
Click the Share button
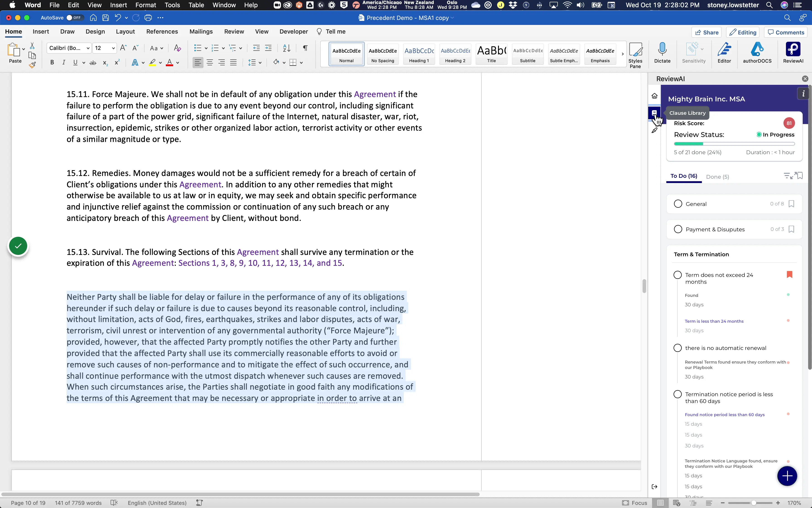pyautogui.click(x=707, y=32)
